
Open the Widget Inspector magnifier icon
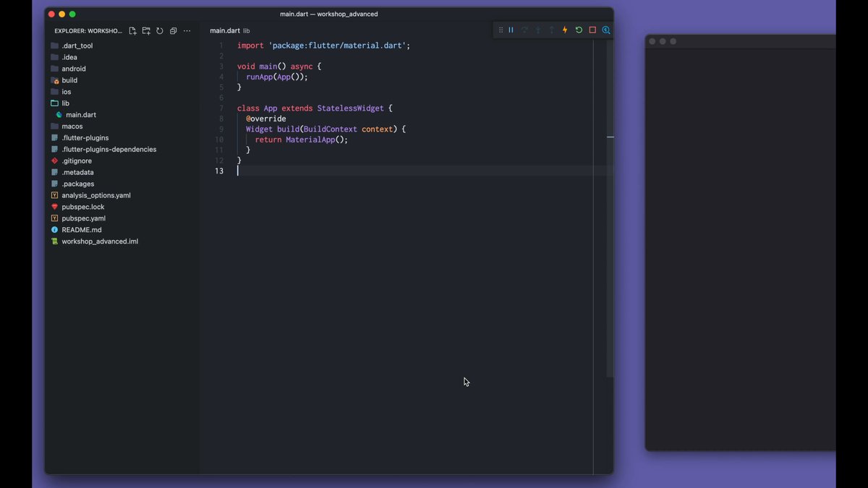pyautogui.click(x=606, y=30)
